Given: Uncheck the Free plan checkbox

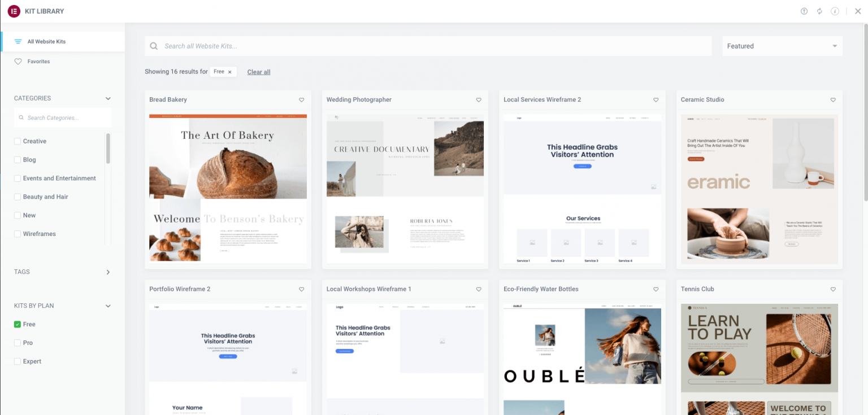Looking at the screenshot, I should [x=18, y=324].
